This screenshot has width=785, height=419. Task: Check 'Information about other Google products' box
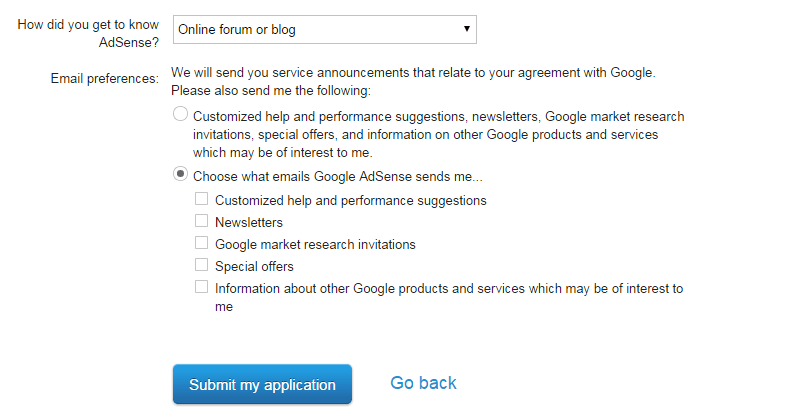(x=201, y=287)
